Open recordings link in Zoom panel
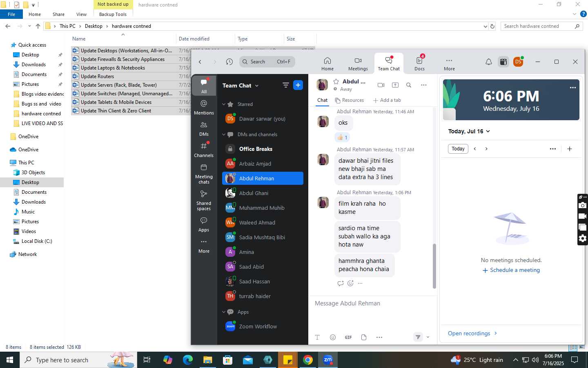The height and width of the screenshot is (368, 588). [472, 333]
